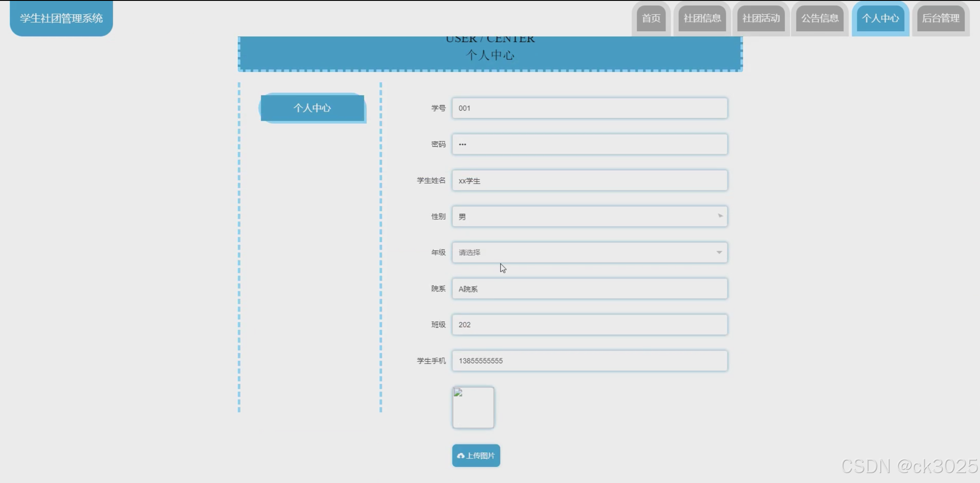The height and width of the screenshot is (483, 980).
Task: Click into the 密码 field
Action: [x=589, y=144]
